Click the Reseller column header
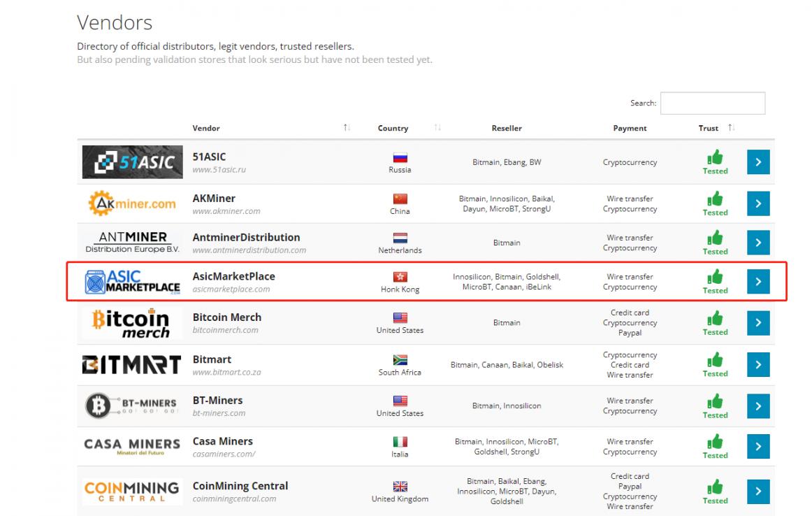812x516 pixels. click(506, 129)
